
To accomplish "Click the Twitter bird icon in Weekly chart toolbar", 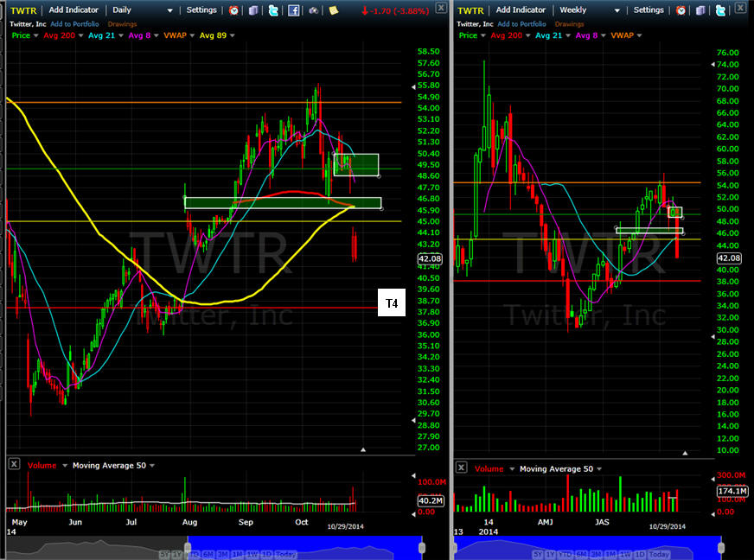I will click(x=719, y=10).
